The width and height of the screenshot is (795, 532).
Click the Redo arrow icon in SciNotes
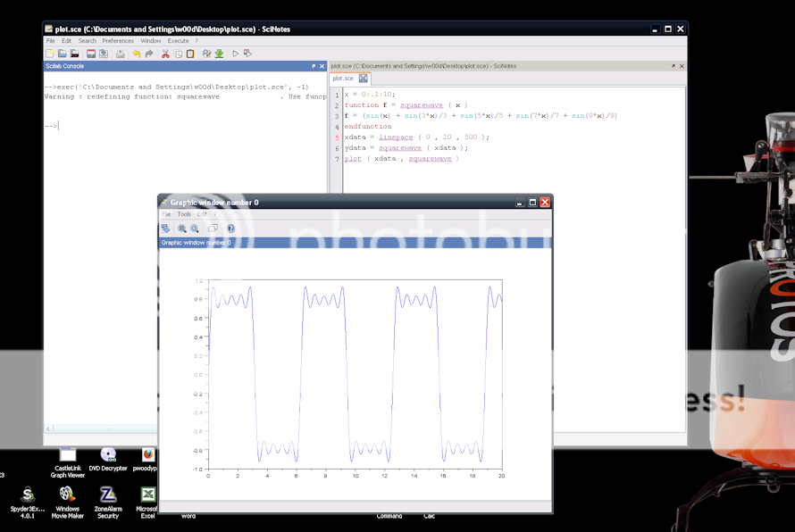149,54
